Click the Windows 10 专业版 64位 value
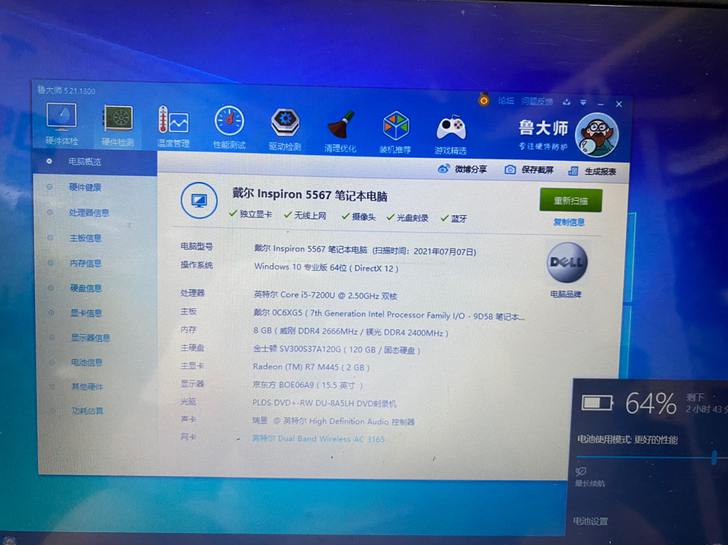 [326, 267]
